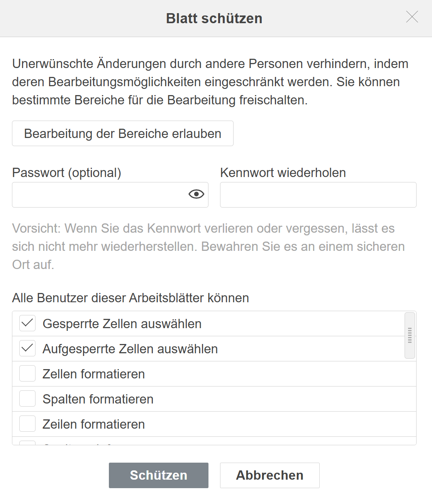This screenshot has height=504, width=432.
Task: Enable the Zellen formatieren checkbox
Action: (x=27, y=373)
